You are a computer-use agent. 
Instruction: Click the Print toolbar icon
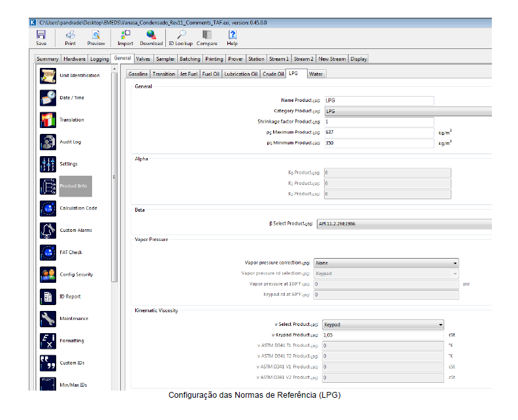(x=70, y=35)
